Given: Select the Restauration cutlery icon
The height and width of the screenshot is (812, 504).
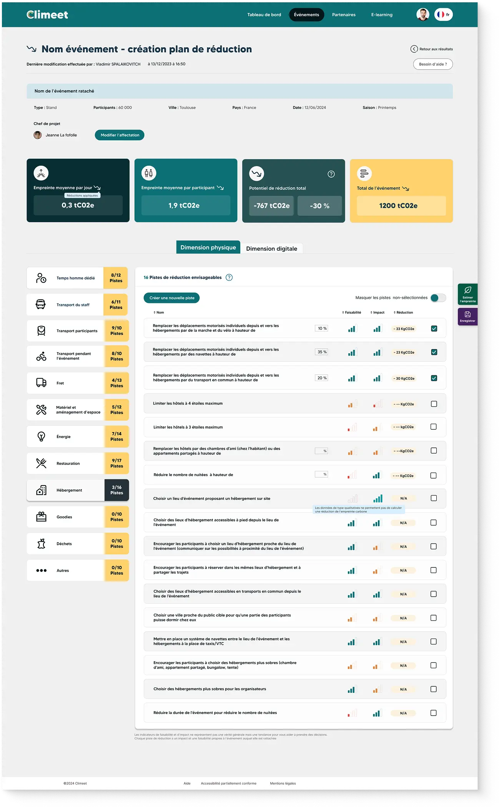Looking at the screenshot, I should [x=41, y=463].
